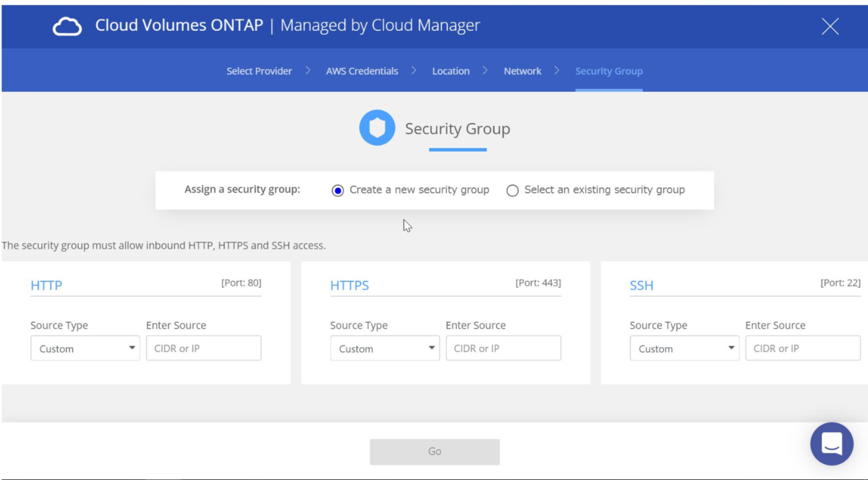
Task: Click the Security Group shield icon
Action: (x=377, y=127)
